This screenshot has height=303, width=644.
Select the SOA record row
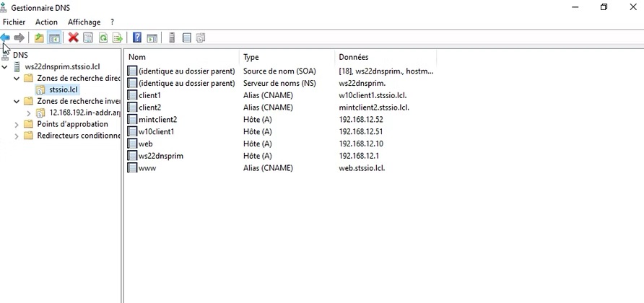click(282, 71)
